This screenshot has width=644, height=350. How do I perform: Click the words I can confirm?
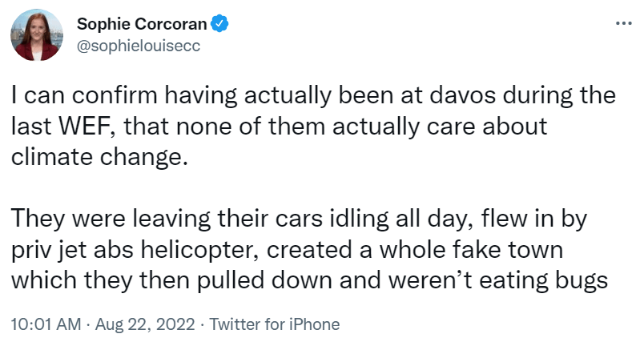pyautogui.click(x=74, y=97)
